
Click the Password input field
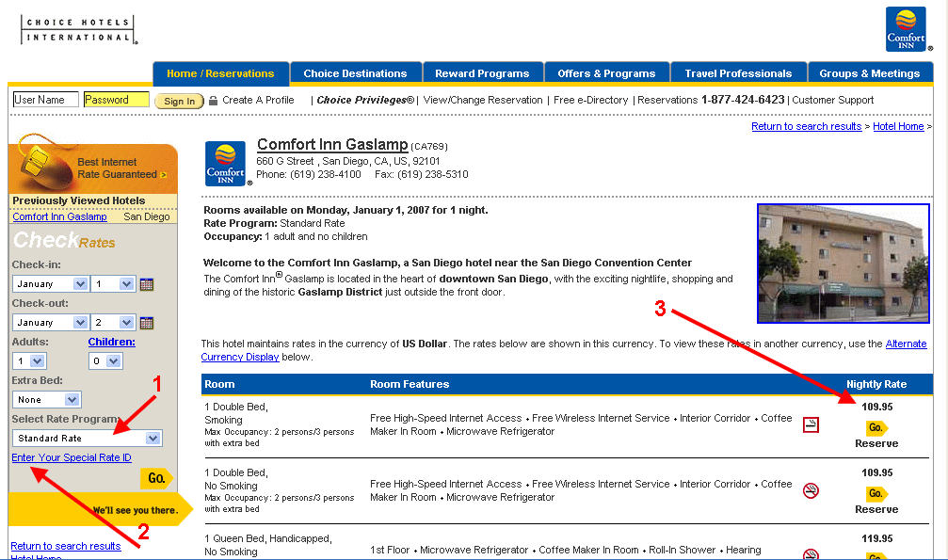117,100
